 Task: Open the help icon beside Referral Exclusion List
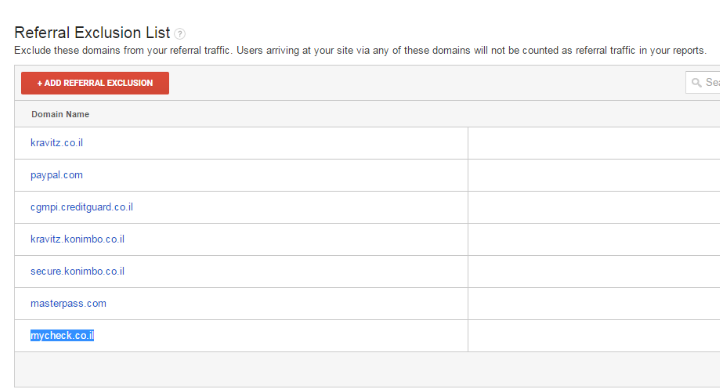click(180, 34)
